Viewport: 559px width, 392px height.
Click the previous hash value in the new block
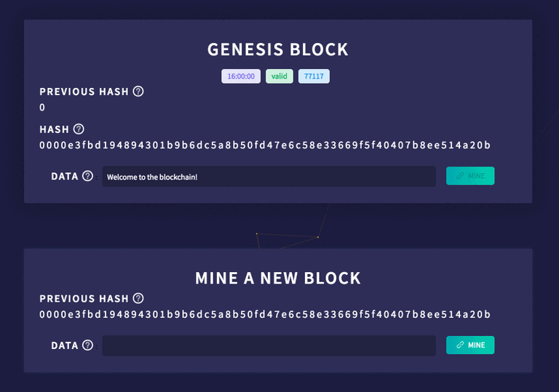pyautogui.click(x=265, y=314)
